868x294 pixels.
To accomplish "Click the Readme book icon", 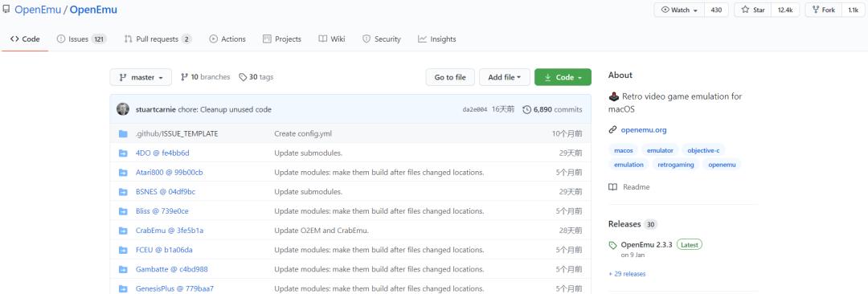I will 612,187.
